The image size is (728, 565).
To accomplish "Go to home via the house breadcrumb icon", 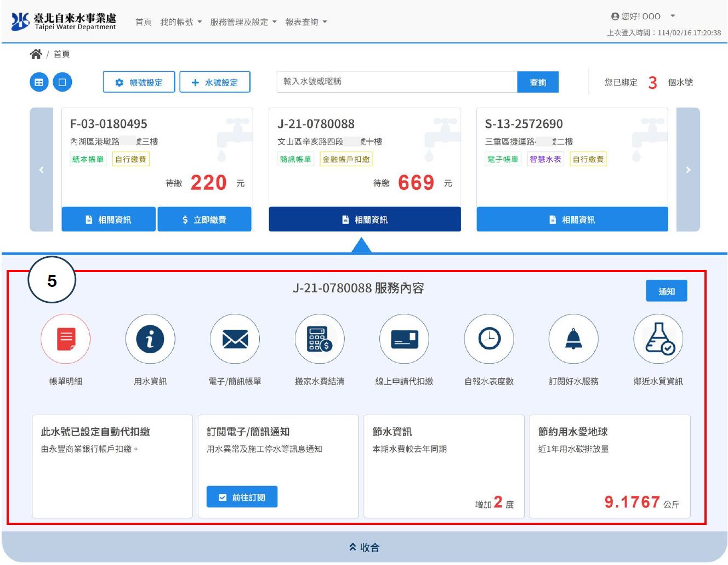I will (36, 54).
